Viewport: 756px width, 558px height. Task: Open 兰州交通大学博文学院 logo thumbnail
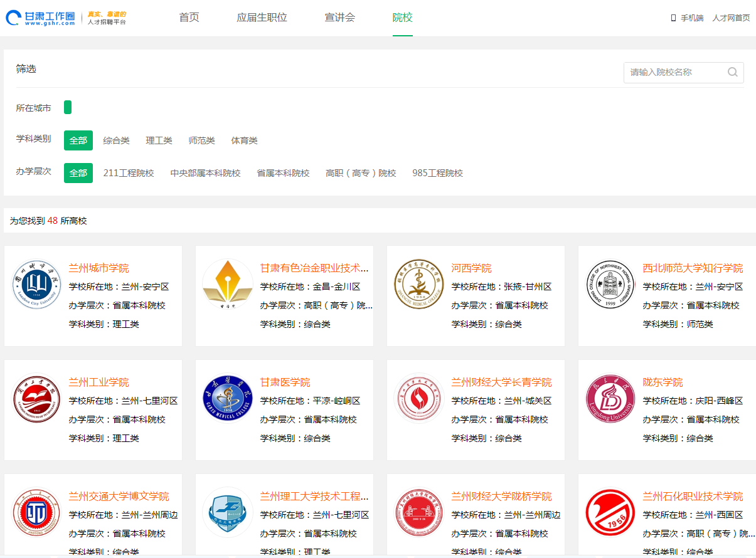37,513
